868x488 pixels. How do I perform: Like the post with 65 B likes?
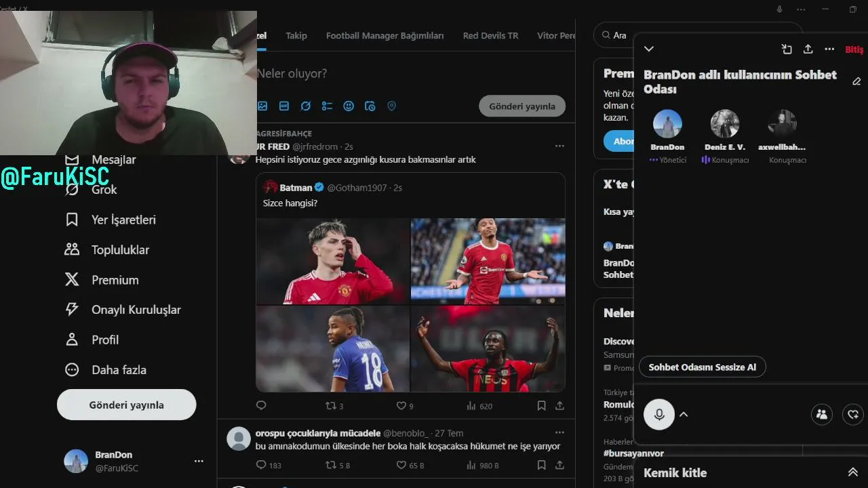tap(410, 465)
